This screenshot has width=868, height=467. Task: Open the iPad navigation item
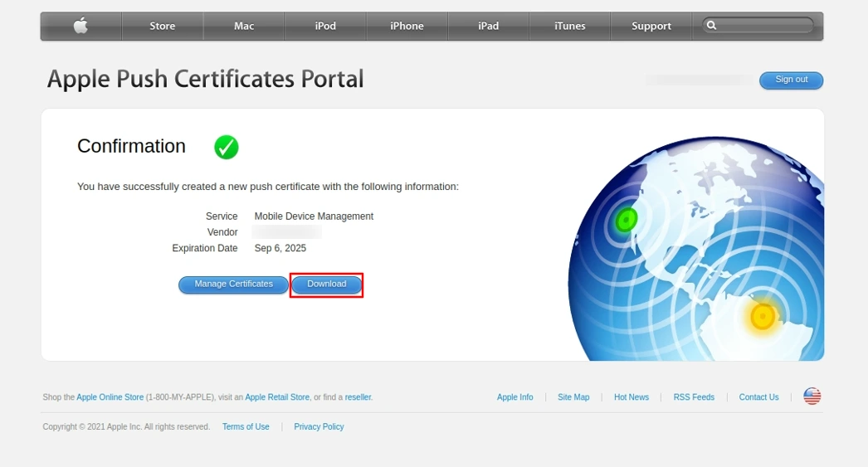488,26
